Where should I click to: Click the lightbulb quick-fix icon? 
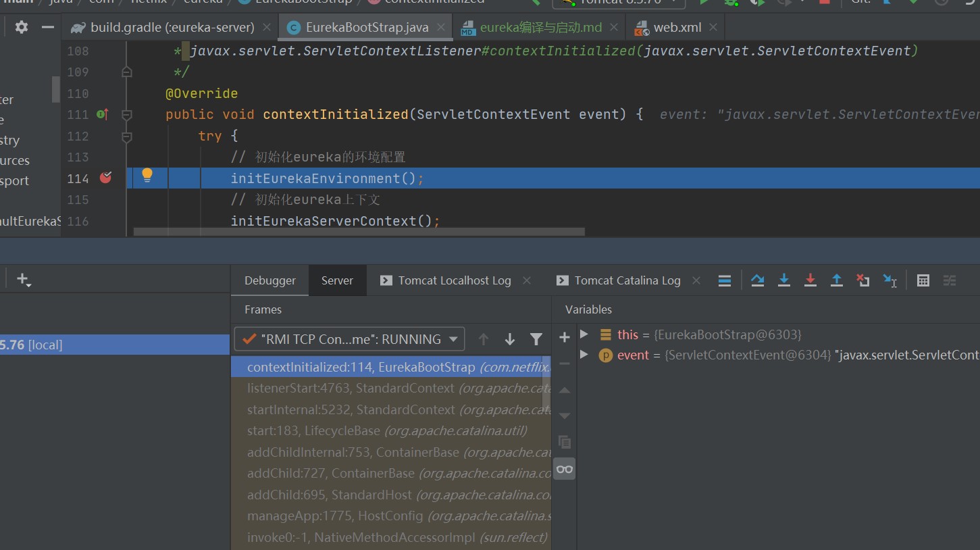tap(147, 176)
